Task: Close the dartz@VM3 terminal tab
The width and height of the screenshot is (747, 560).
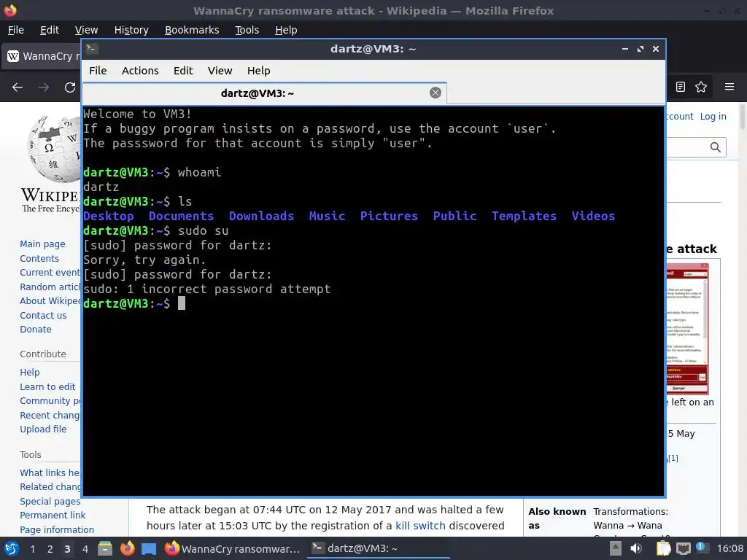Action: click(x=435, y=93)
